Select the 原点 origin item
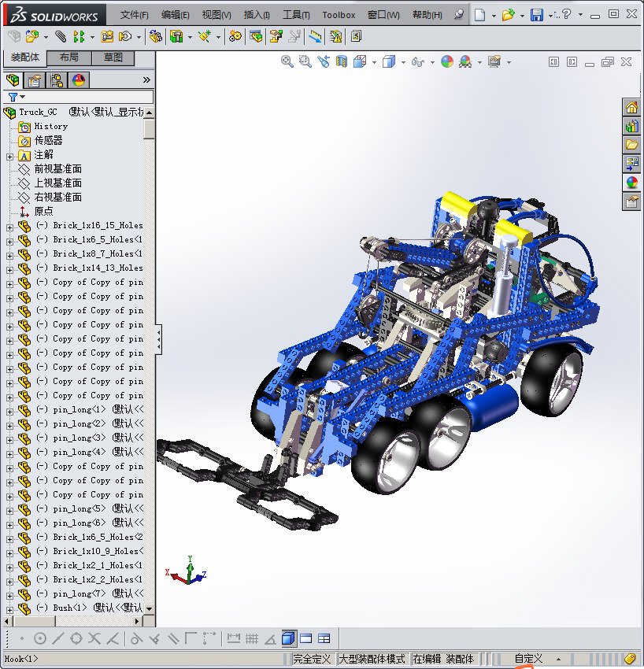644x669 pixels. 43,211
